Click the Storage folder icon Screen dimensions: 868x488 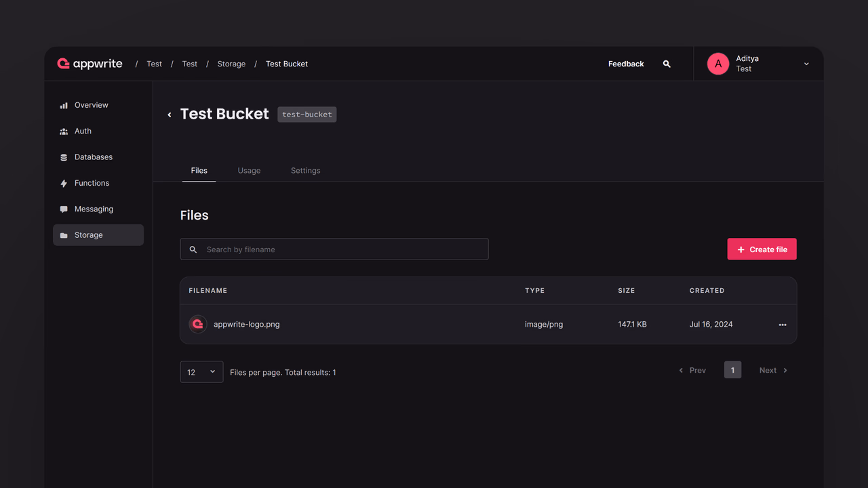[64, 235]
